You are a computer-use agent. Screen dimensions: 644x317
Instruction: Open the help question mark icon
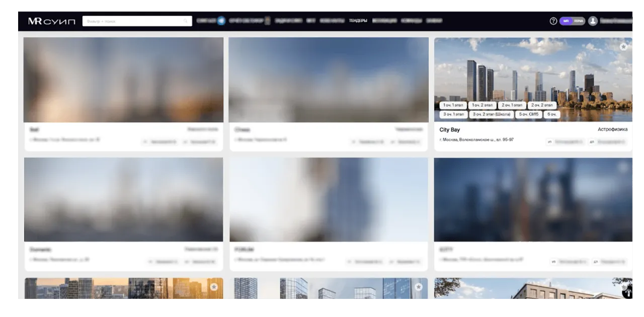pos(553,21)
